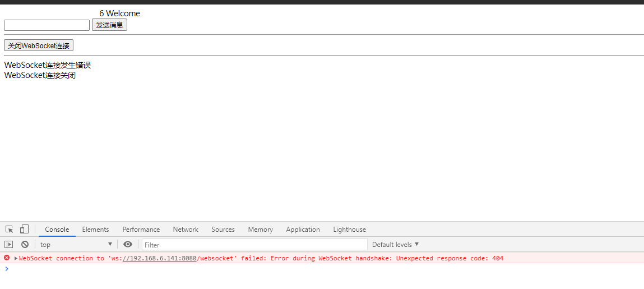The height and width of the screenshot is (289, 644).
Task: Click the 关闭WebSocket连接 button
Action: pyautogui.click(x=39, y=45)
